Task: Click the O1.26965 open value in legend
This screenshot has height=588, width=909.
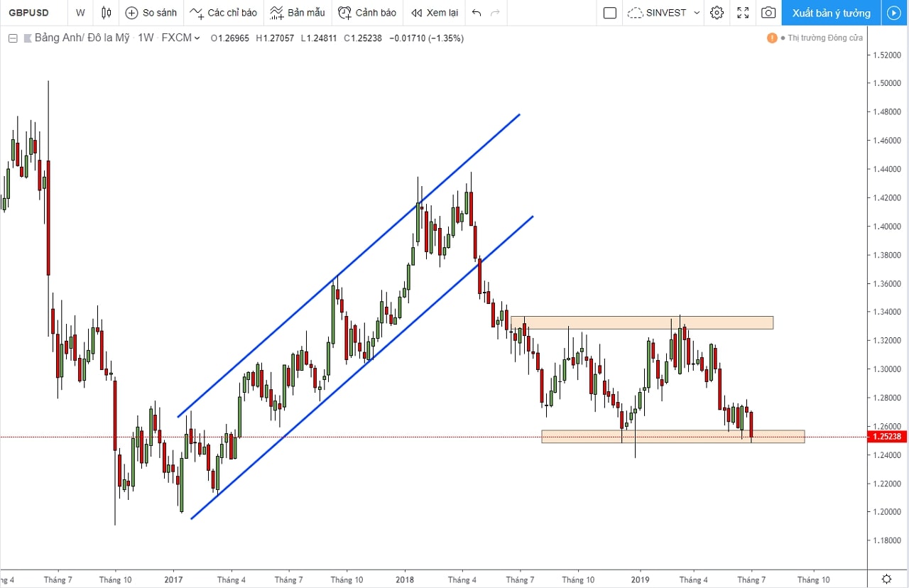Action: [x=230, y=38]
